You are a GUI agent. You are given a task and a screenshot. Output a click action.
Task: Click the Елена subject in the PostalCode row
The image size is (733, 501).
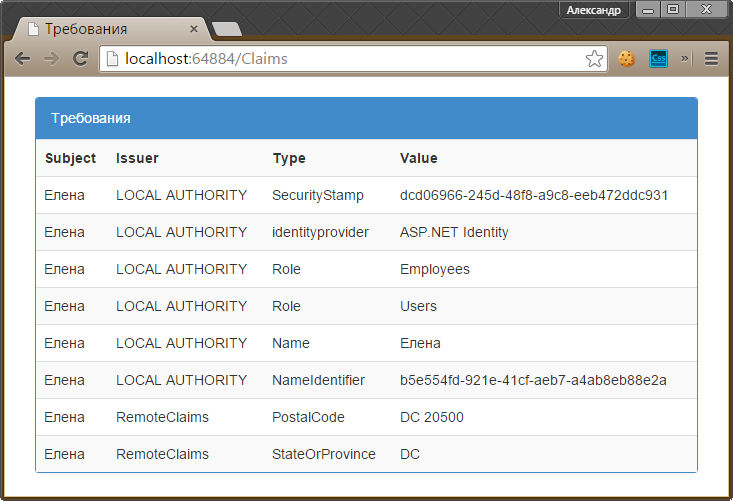tap(65, 417)
